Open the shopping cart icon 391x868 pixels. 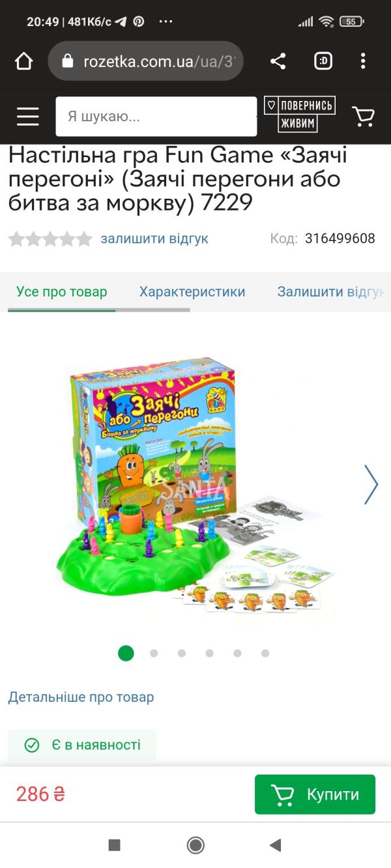coord(364,116)
